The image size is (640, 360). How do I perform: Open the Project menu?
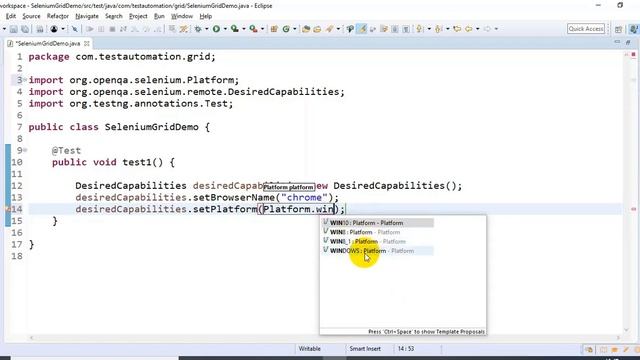click(138, 16)
